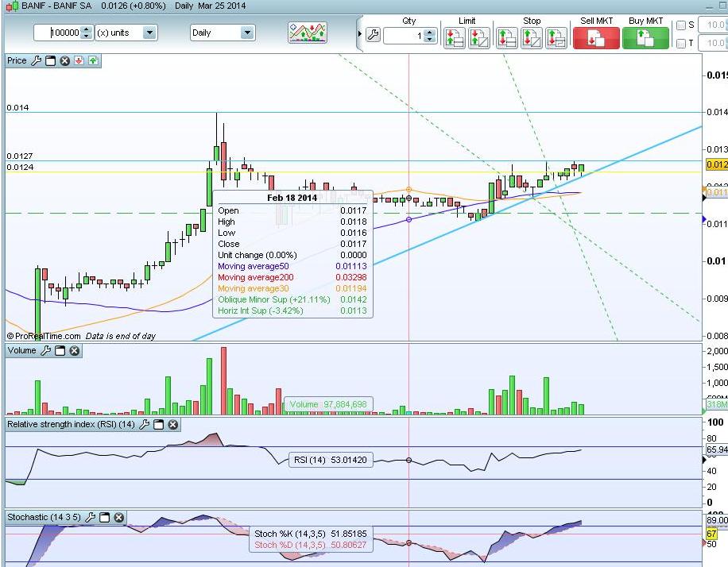Maximize the Price panel window icon
Screen dimensions: 728x567
click(x=51, y=61)
